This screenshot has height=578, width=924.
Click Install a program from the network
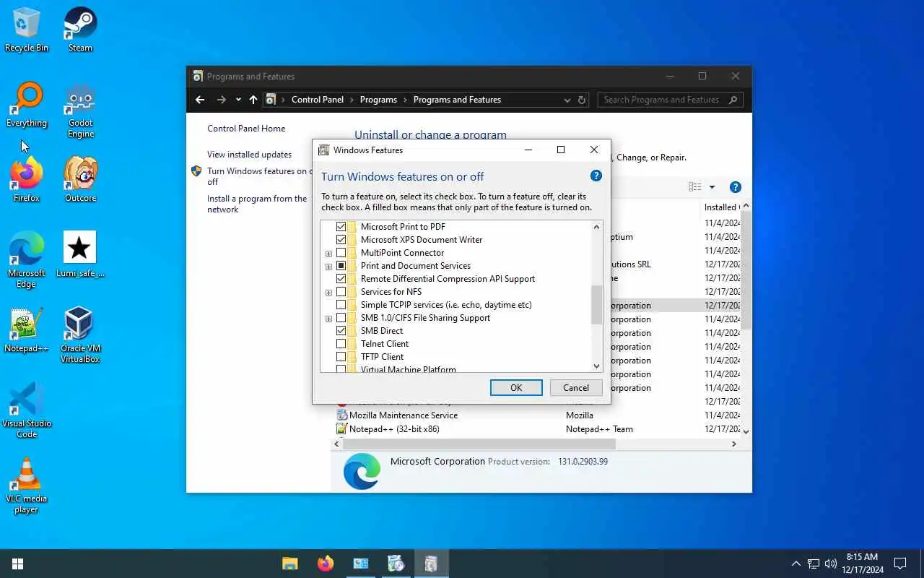point(257,204)
